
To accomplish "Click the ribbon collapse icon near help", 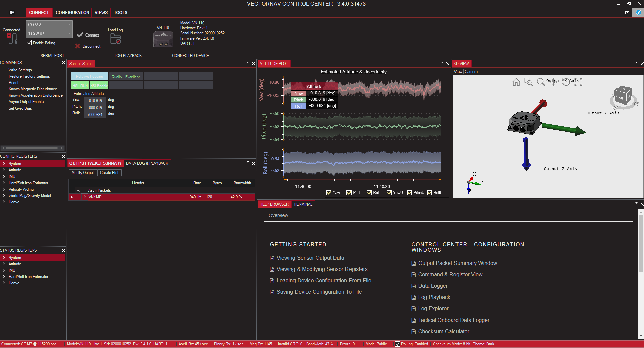I will click(x=627, y=12).
